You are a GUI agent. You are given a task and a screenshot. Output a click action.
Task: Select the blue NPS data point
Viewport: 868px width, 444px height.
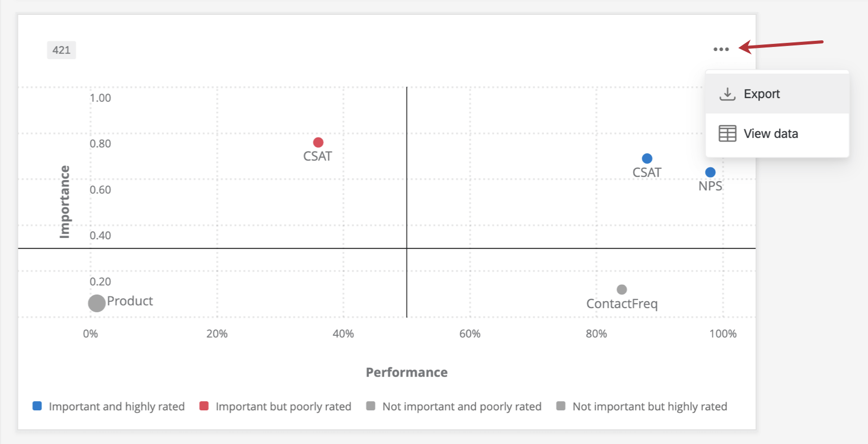(x=710, y=172)
